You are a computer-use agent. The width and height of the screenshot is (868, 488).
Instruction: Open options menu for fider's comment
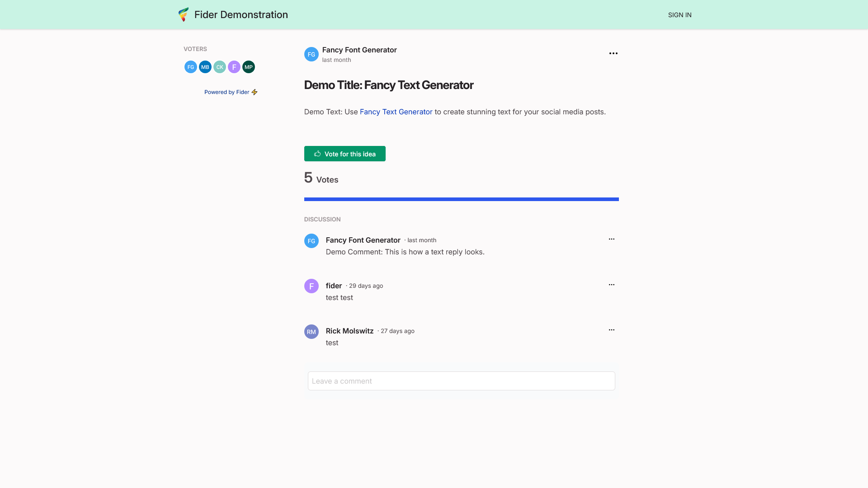point(612,285)
